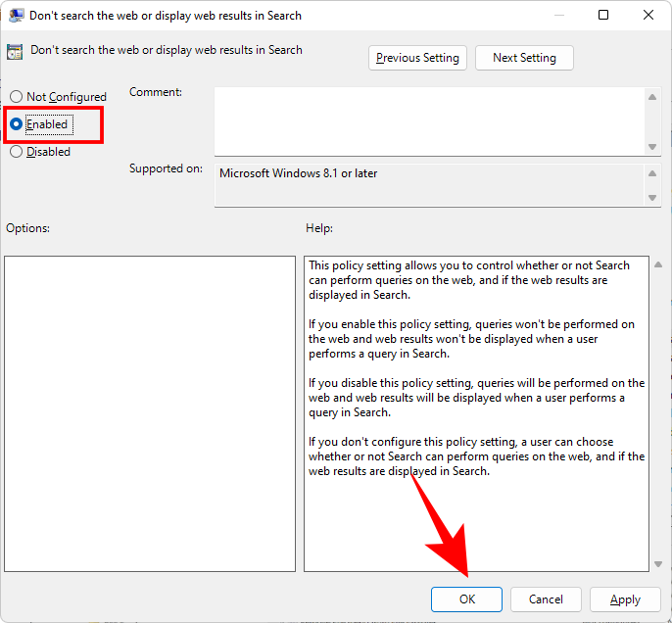This screenshot has height=623, width=672.
Task: Click the Supported on scroll up arrow
Action: [652, 173]
